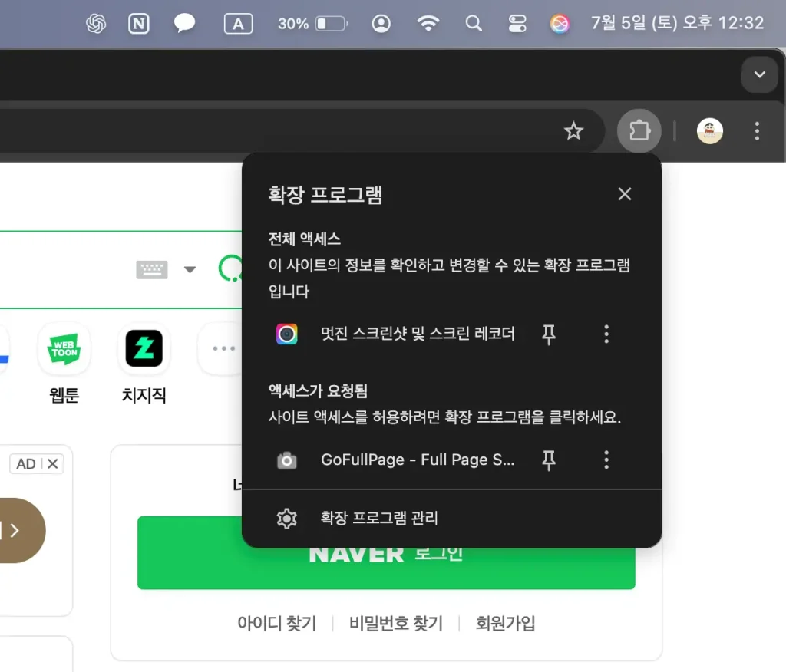The image size is (786, 672).
Task: Click the 회원가입 link
Action: pos(505,624)
